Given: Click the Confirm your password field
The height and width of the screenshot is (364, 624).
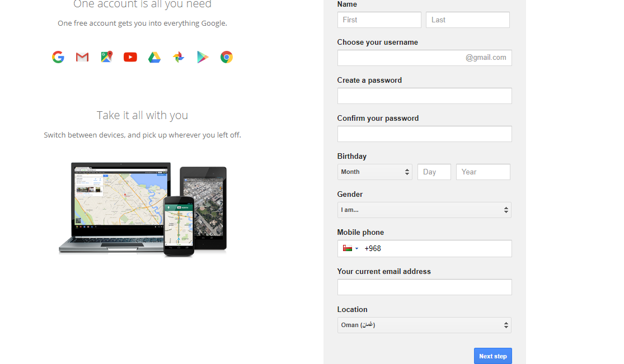Looking at the screenshot, I should (425, 134).
